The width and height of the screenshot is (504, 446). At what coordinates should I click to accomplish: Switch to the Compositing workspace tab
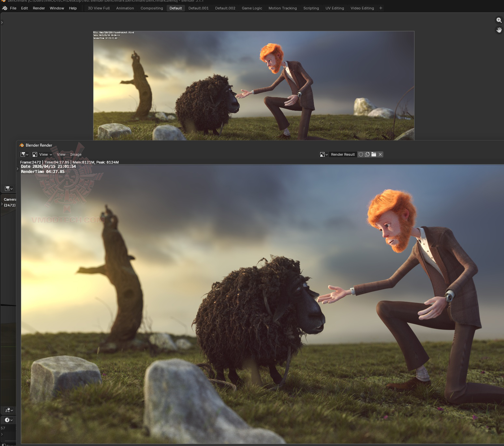point(152,8)
